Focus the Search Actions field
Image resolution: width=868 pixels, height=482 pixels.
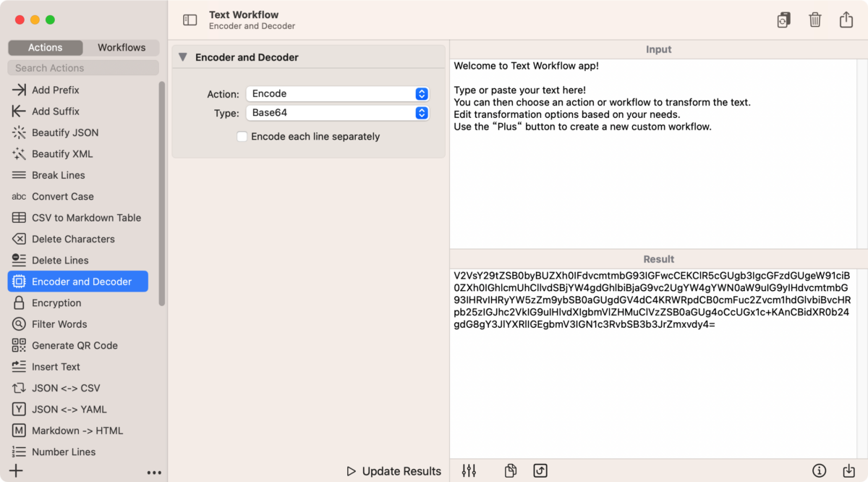83,68
